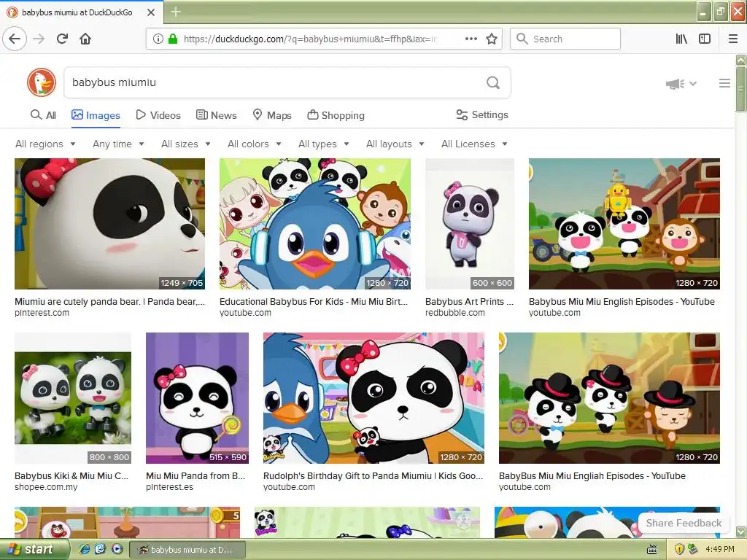Select the Images tab
This screenshot has height=560, width=747.
pos(96,115)
